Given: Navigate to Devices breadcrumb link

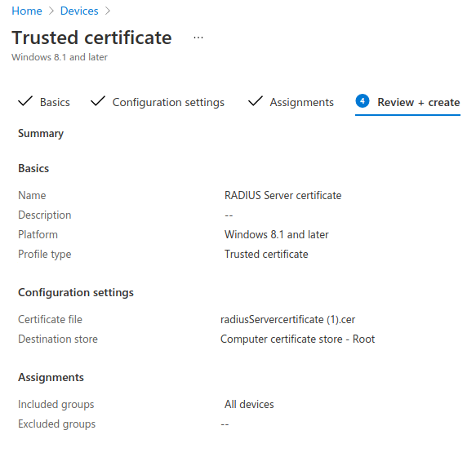Looking at the screenshot, I should tap(79, 11).
